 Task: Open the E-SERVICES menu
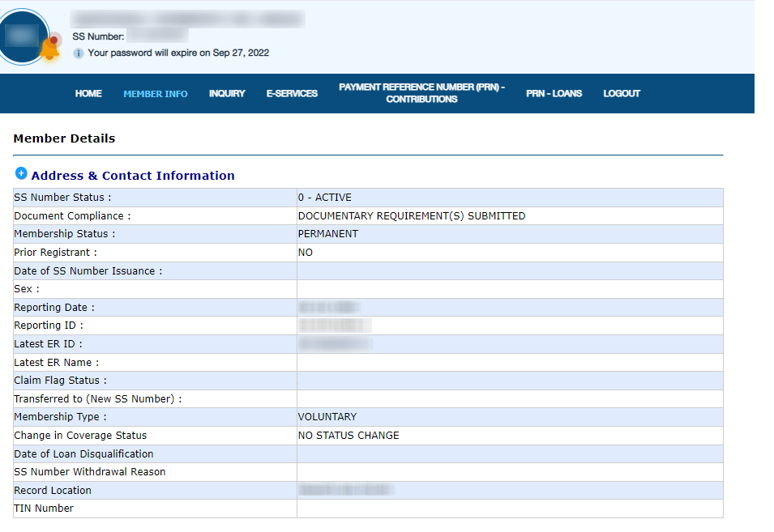click(293, 93)
